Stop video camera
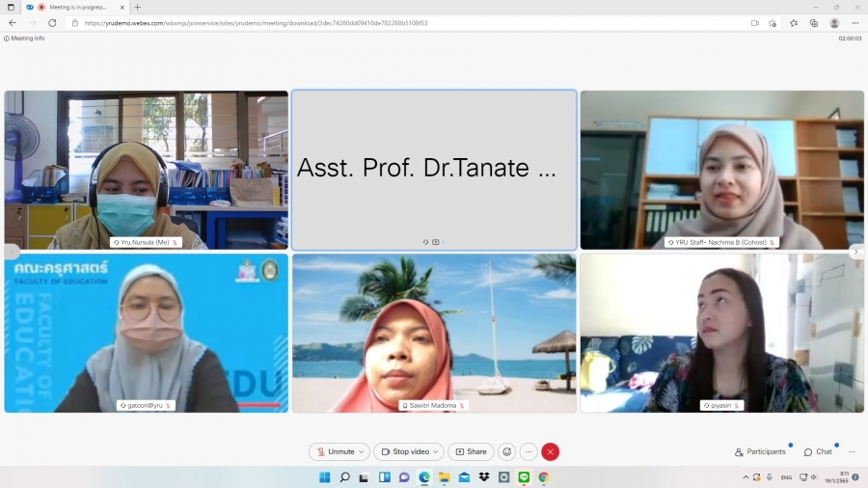868x488 pixels. (x=405, y=451)
